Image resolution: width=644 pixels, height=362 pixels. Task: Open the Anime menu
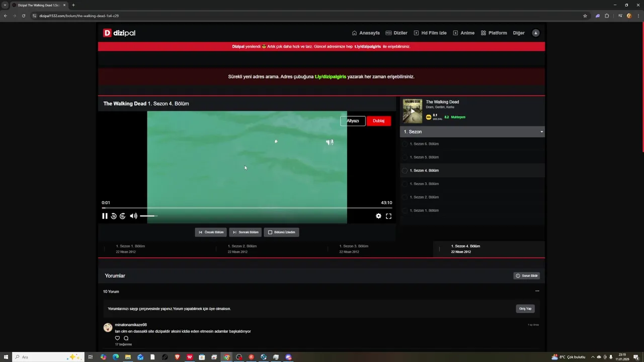[463, 33]
